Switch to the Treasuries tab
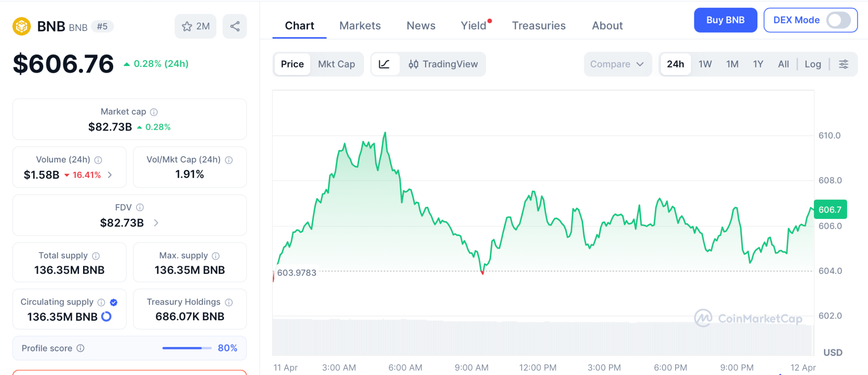 [539, 26]
